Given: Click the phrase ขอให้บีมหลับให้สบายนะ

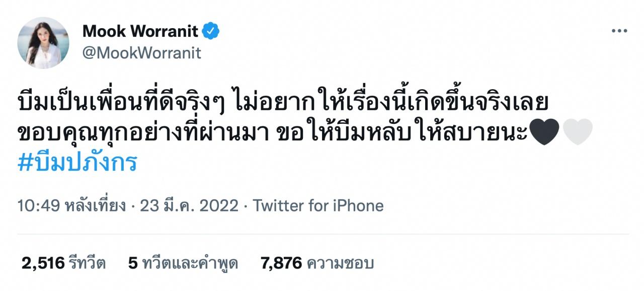Looking at the screenshot, I should click(415, 133).
